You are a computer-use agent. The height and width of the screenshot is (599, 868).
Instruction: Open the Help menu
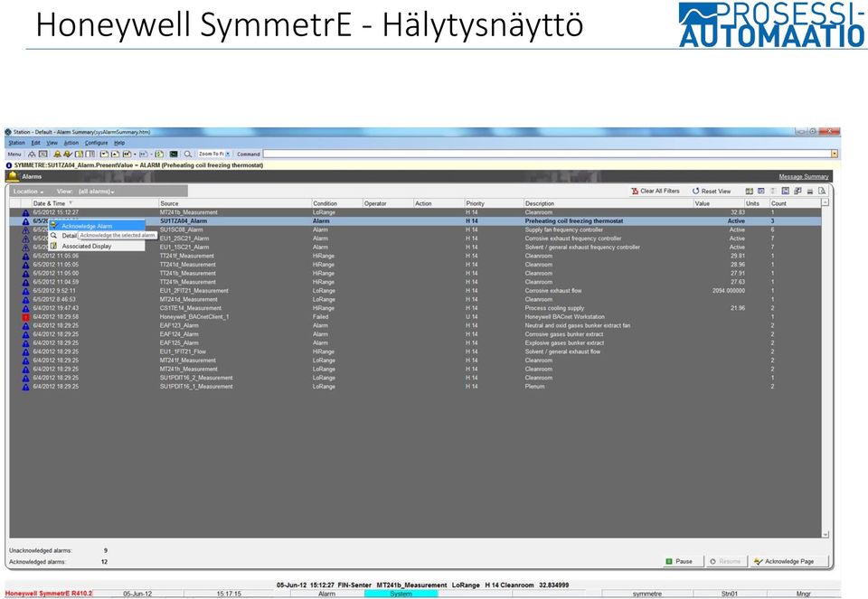(119, 143)
